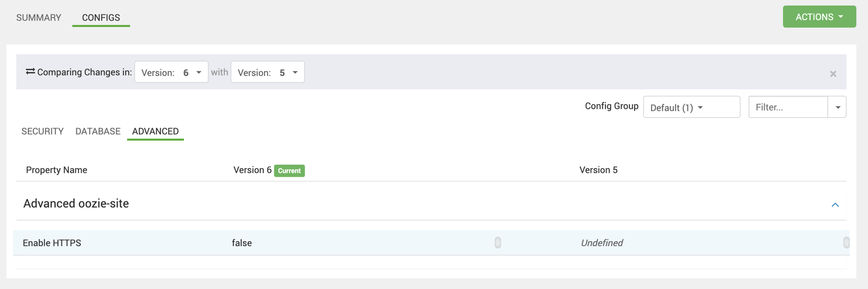Image resolution: width=868 pixels, height=289 pixels.
Task: Click the Undefined value in Version 5
Action: coord(602,243)
